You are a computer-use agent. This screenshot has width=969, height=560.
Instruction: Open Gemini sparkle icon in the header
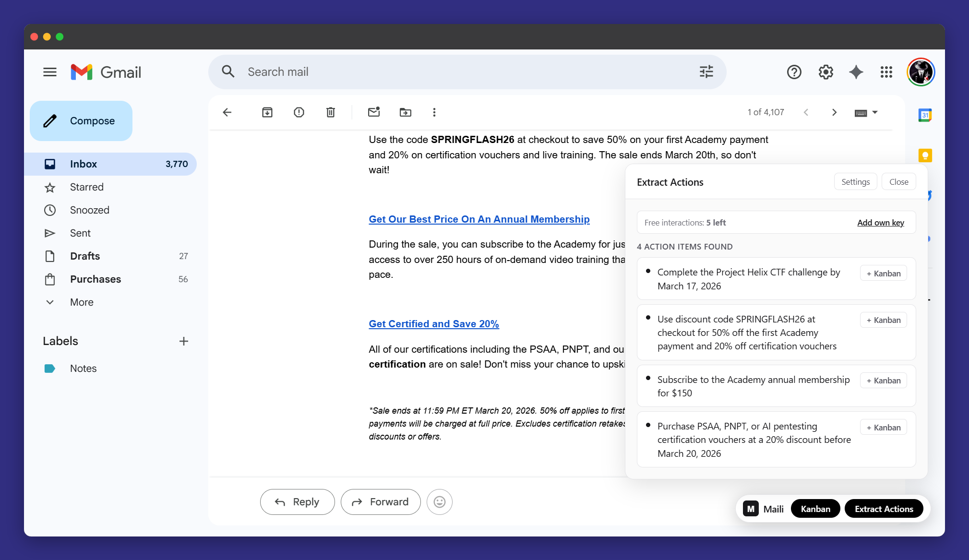pyautogui.click(x=856, y=72)
